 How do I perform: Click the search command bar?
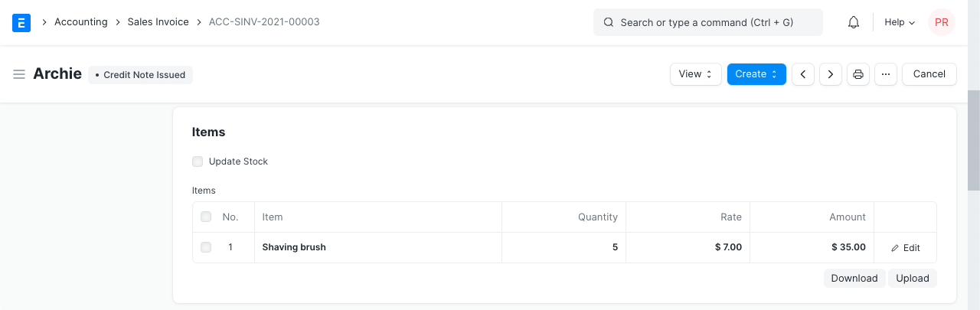tap(707, 22)
